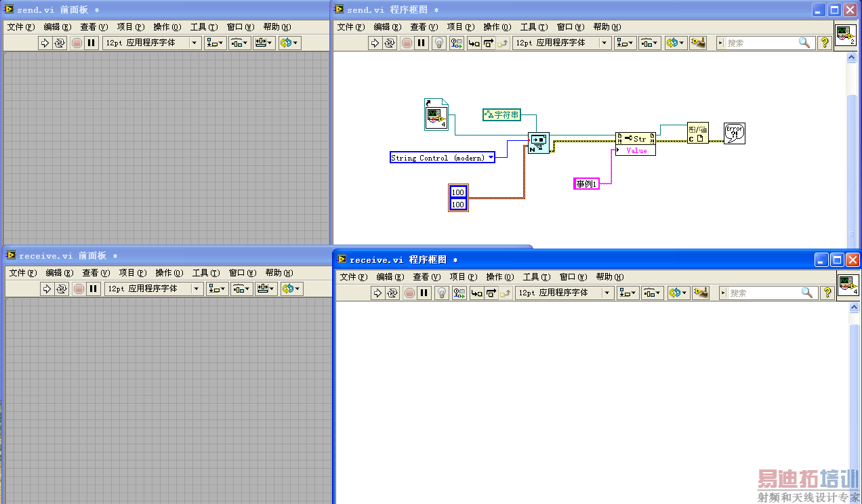Open Align Objects menu in send.vi diagram

click(x=625, y=43)
